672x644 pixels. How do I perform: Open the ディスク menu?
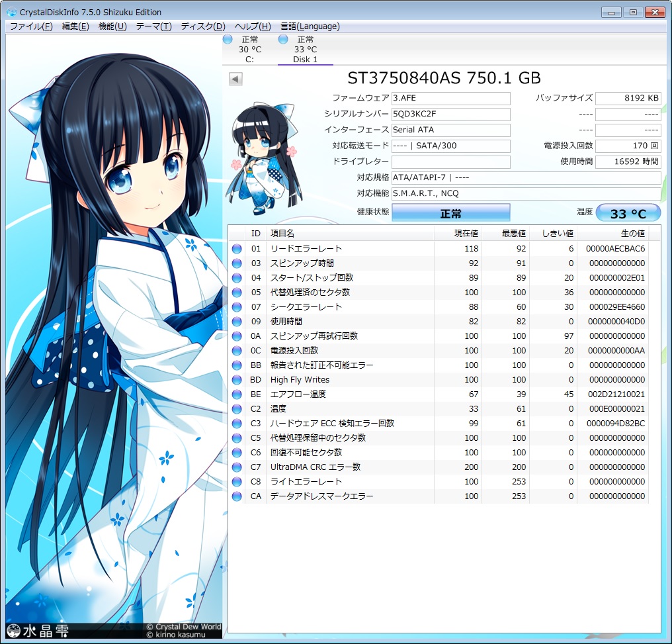tap(204, 26)
